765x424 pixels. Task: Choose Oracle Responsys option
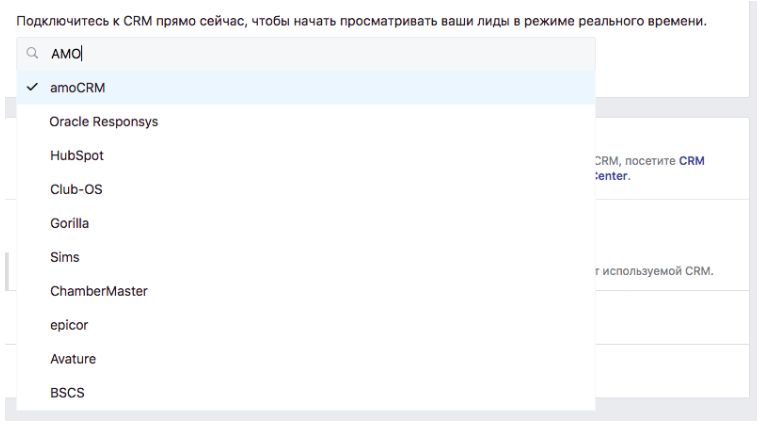pyautogui.click(x=306, y=121)
